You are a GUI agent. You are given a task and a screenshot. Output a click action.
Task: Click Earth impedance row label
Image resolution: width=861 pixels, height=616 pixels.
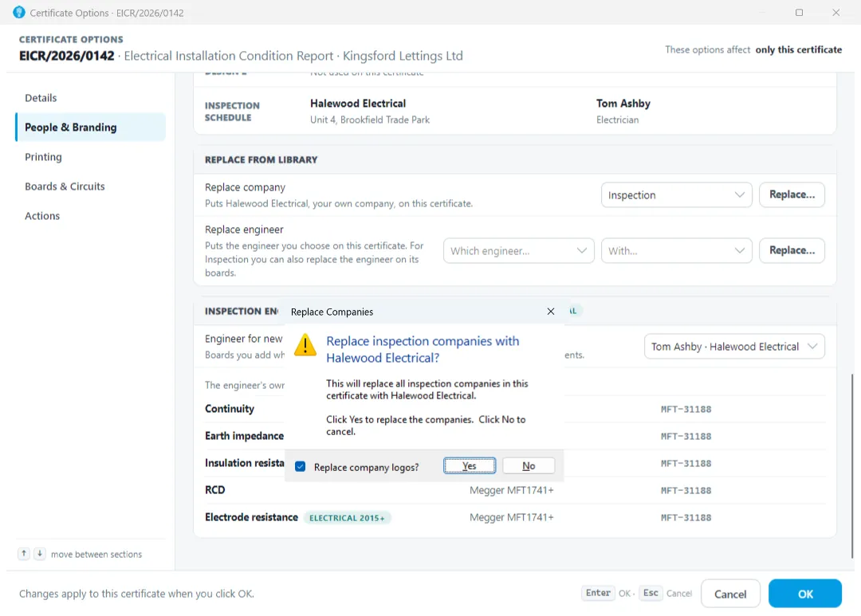pos(245,436)
